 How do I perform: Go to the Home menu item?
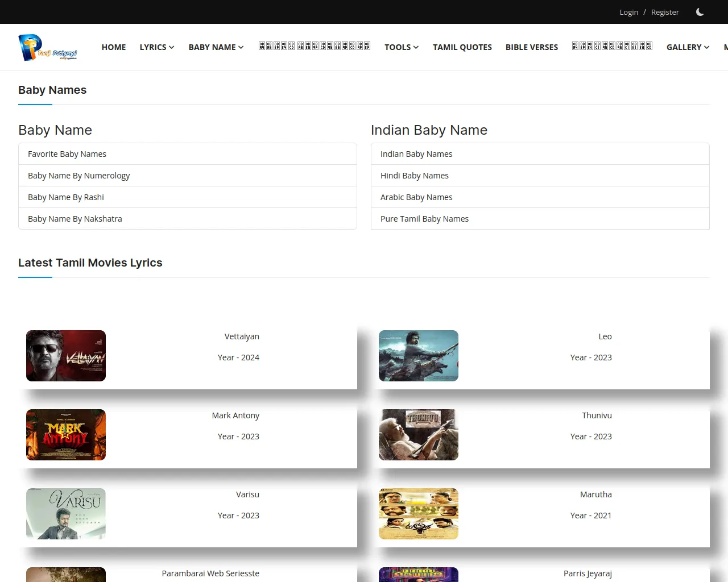point(114,47)
